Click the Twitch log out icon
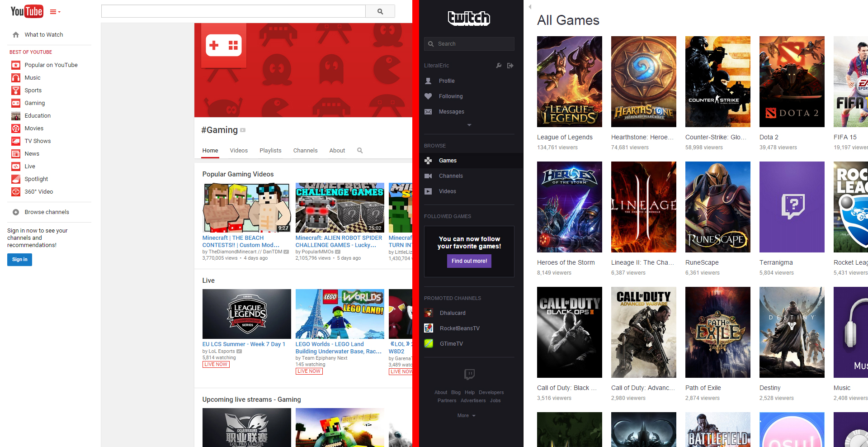The image size is (868, 447). click(510, 66)
